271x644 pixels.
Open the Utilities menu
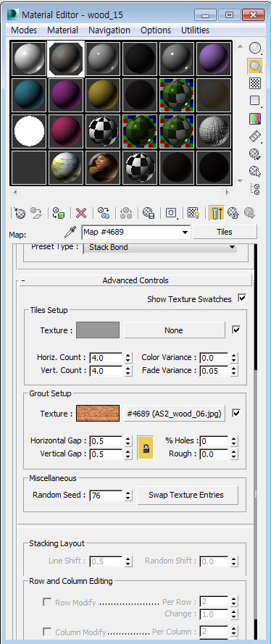[x=195, y=30]
